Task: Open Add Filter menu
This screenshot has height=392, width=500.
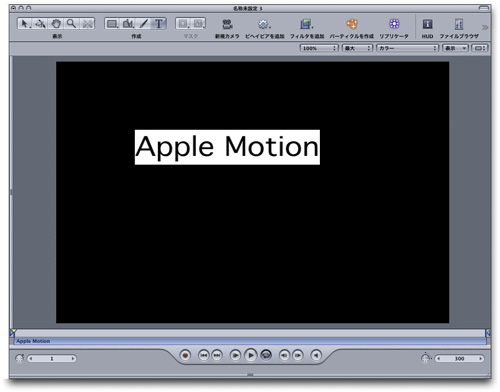Action: coord(306,24)
